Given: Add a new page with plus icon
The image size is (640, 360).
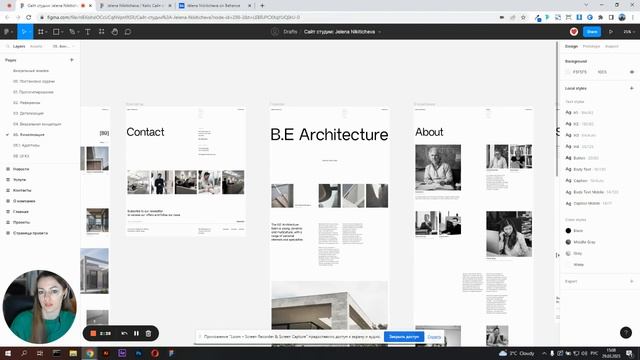Looking at the screenshot, I should (x=72, y=60).
